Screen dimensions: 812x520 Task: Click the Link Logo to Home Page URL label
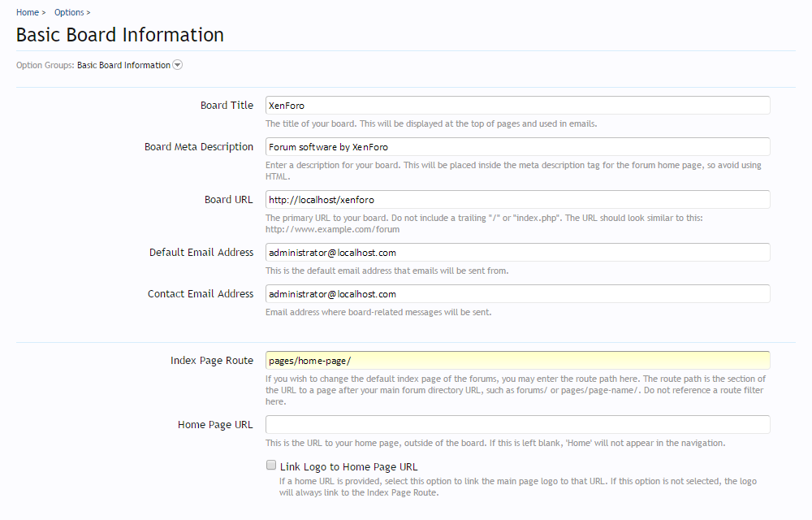[x=348, y=466]
